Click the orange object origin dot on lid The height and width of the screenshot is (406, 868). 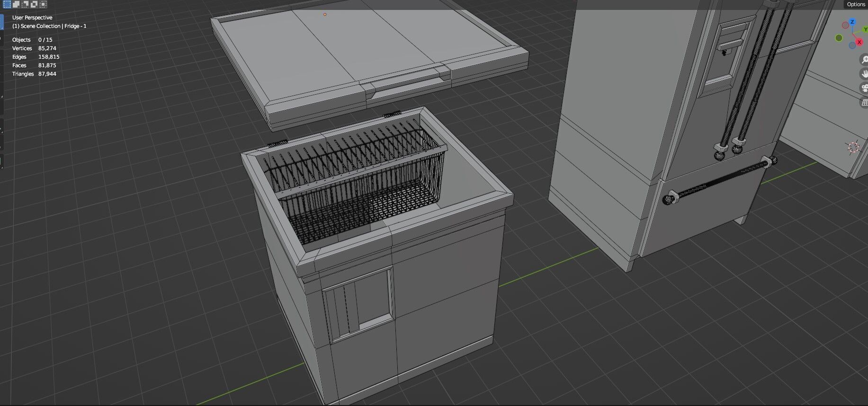[x=325, y=14]
